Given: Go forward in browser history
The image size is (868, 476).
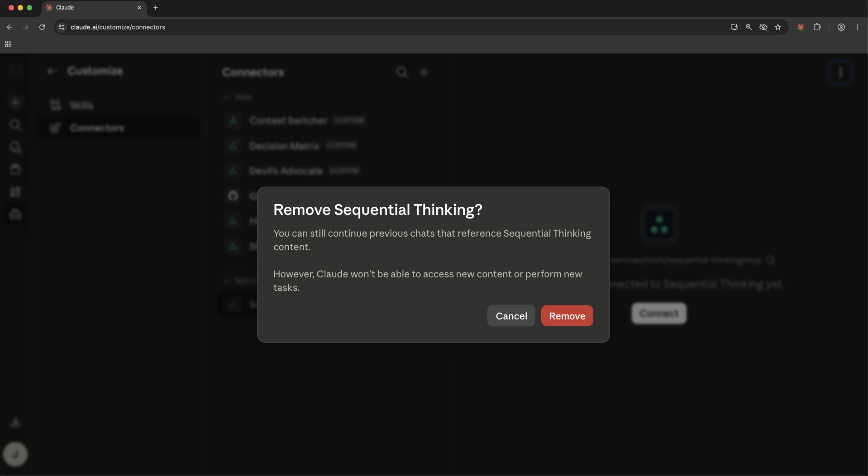Looking at the screenshot, I should point(26,27).
